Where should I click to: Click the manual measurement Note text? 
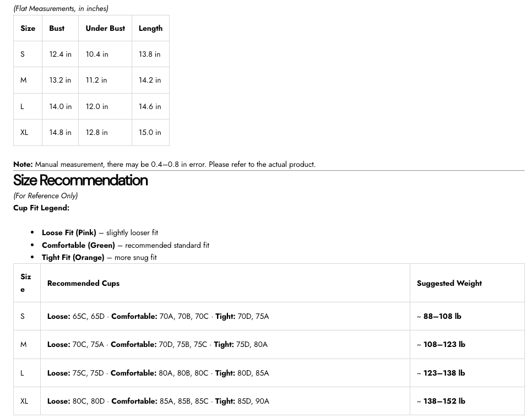tap(164, 164)
